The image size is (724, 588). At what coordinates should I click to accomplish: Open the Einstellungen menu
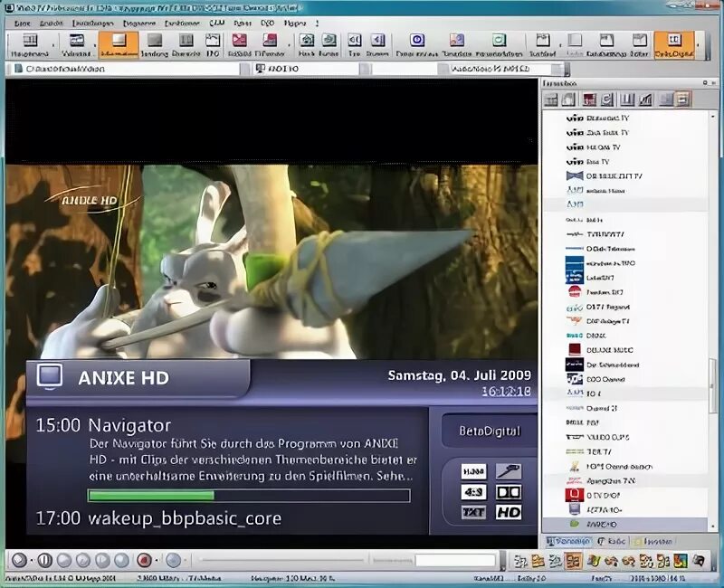[93, 24]
